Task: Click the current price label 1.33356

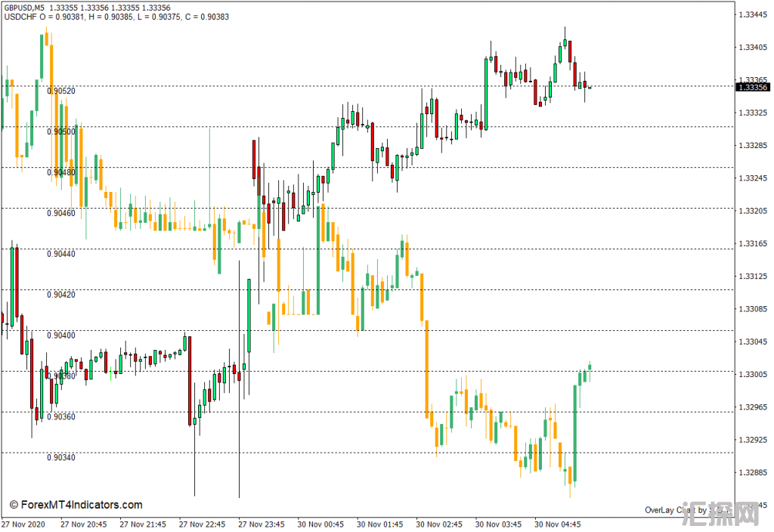Action: (x=753, y=87)
